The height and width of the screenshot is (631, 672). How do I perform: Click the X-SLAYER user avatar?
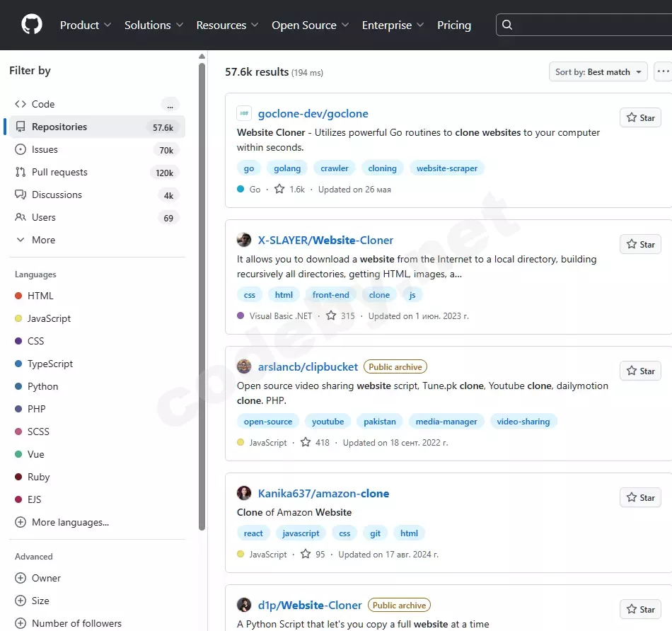(x=244, y=240)
